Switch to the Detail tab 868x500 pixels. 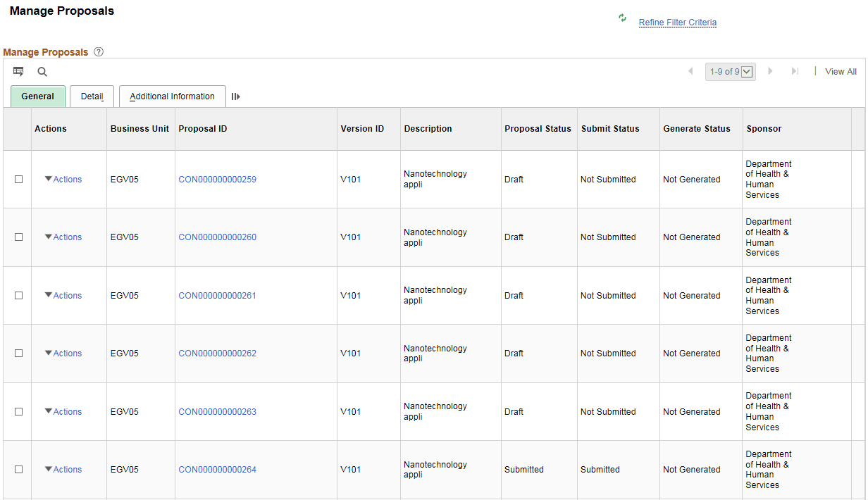click(x=92, y=96)
